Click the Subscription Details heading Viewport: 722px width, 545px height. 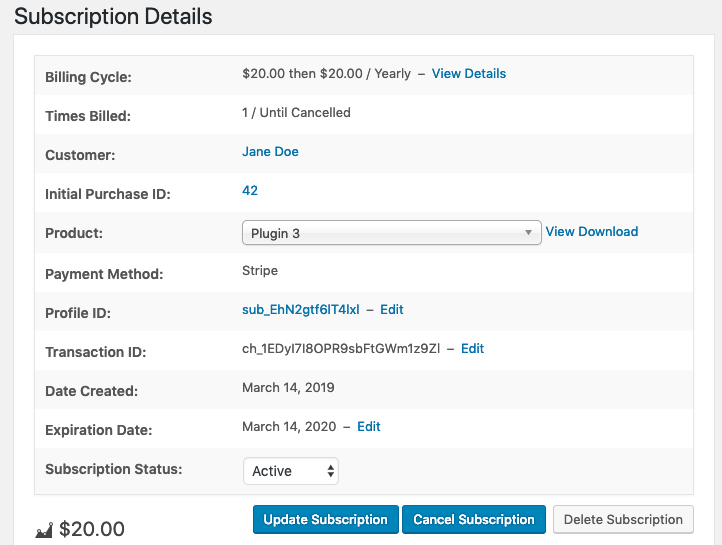tap(113, 17)
